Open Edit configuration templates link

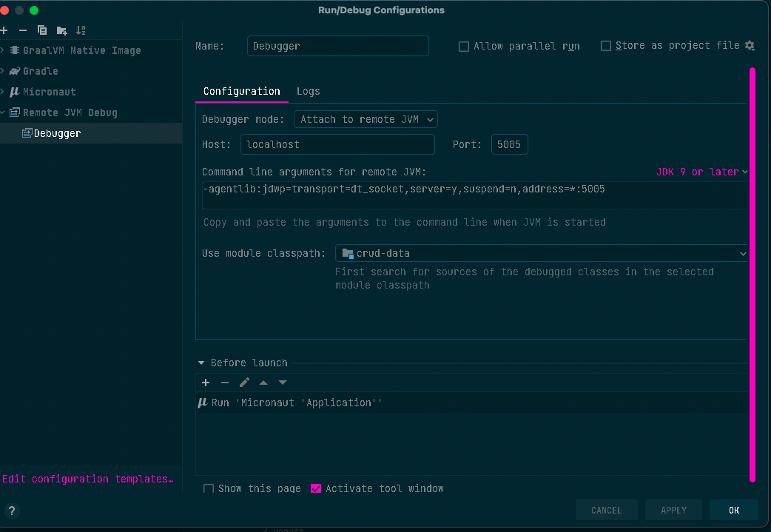tap(88, 479)
